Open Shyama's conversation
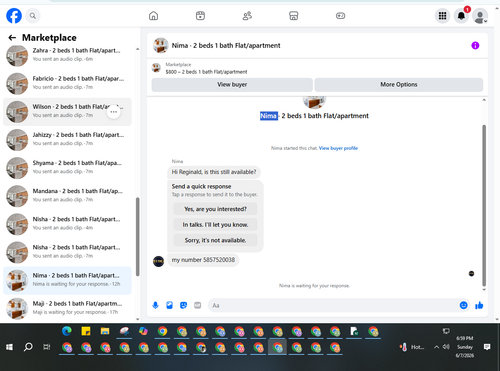The image size is (500, 371). point(67,168)
